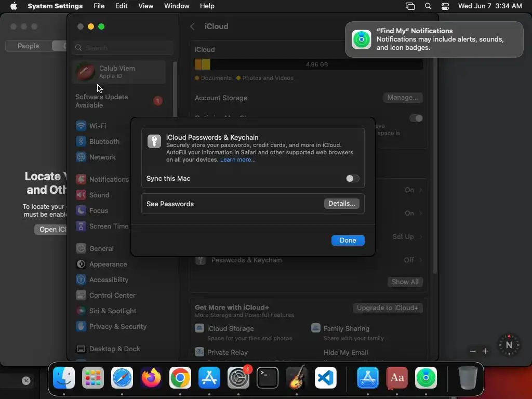This screenshot has height=399, width=532.
Task: Open Software Update Available notice
Action: point(119,101)
